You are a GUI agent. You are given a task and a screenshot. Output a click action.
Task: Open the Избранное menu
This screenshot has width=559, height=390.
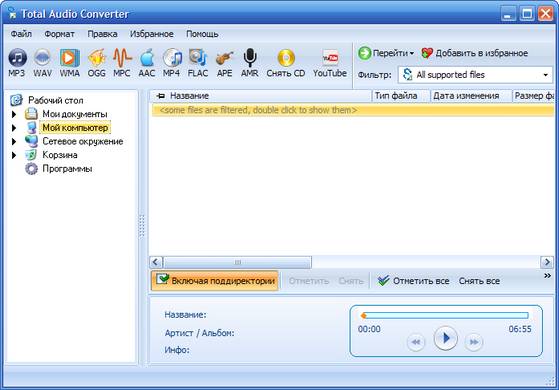point(152,34)
